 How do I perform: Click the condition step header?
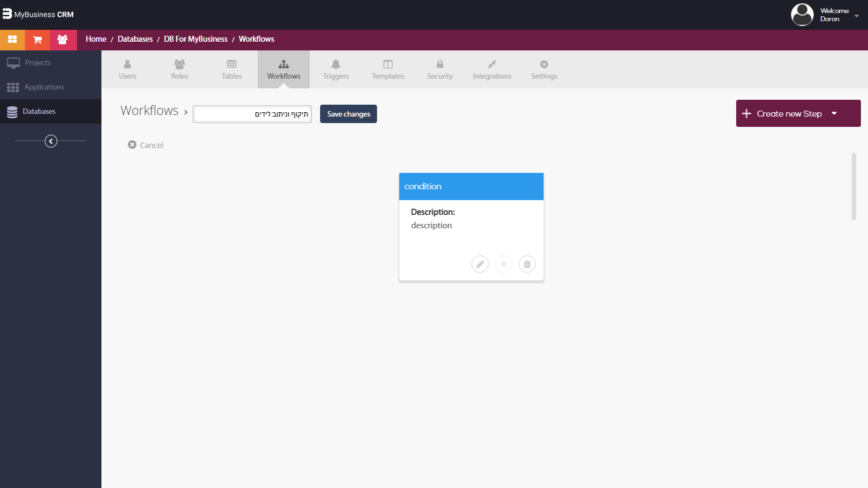click(x=471, y=187)
